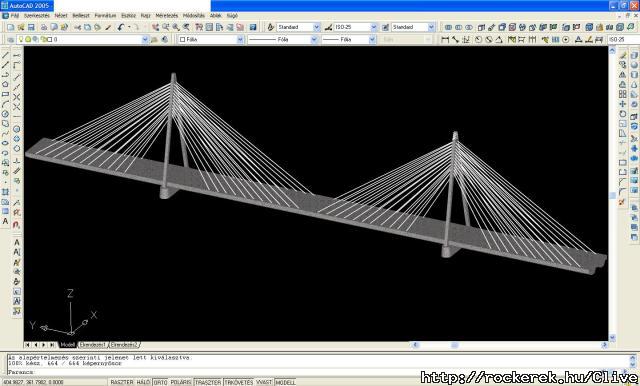Click the Parancs command line input
Screen dimensions: 640x386
(318, 372)
